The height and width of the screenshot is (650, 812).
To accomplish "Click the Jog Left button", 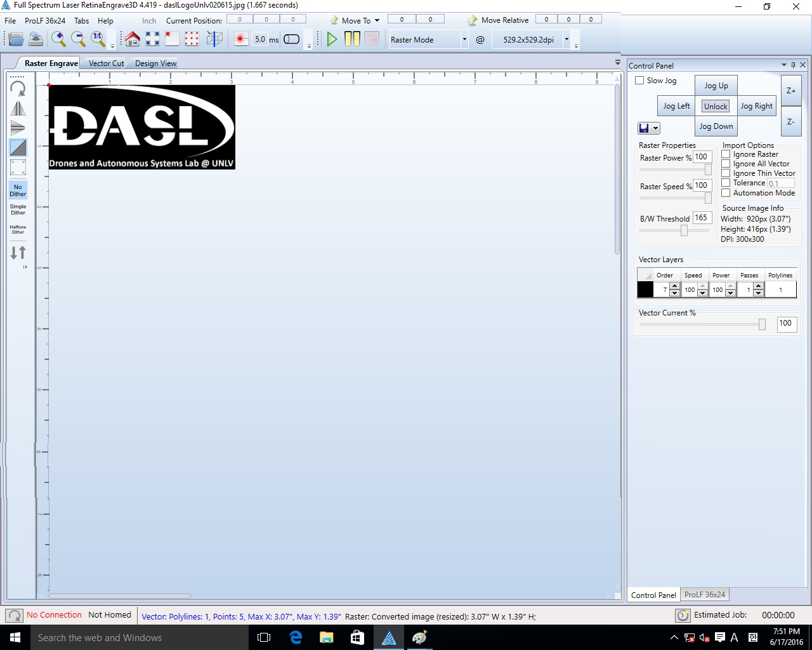I will point(676,106).
